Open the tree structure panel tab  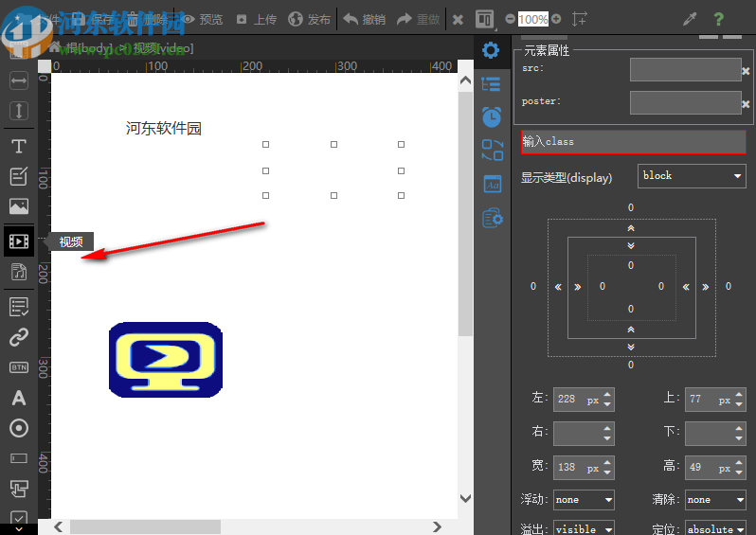(x=491, y=84)
